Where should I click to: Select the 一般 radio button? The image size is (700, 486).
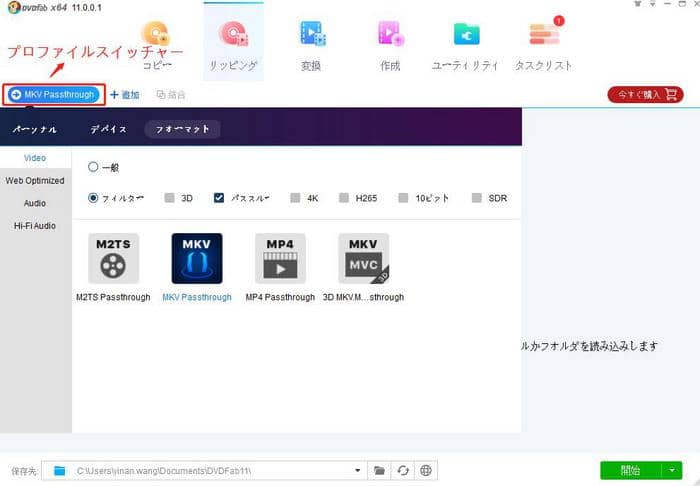(x=94, y=167)
